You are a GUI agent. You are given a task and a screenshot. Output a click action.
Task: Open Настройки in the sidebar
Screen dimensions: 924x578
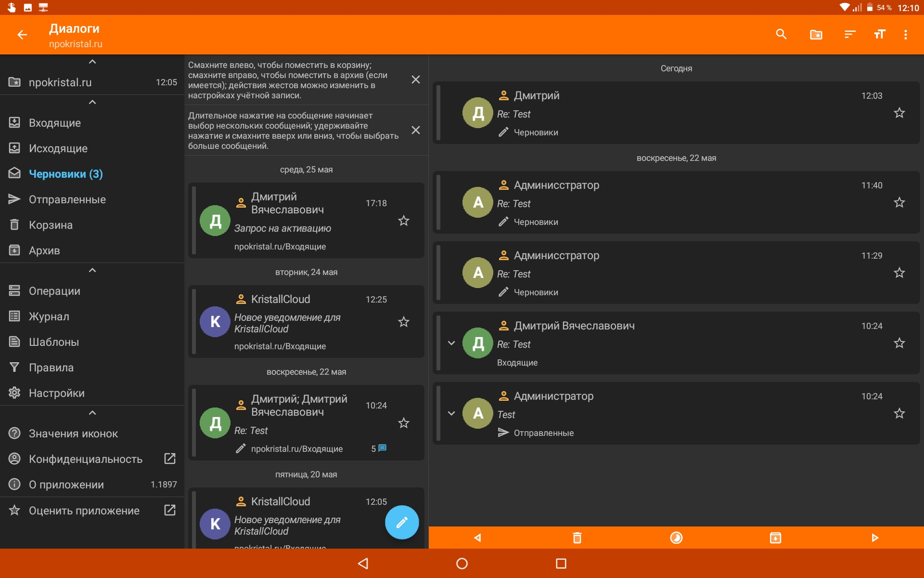click(x=56, y=393)
